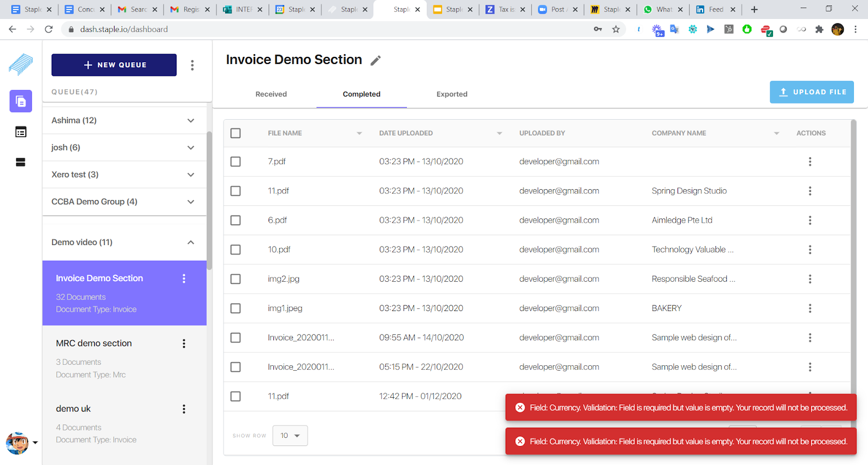Open actions menu for the img1.jpeg row

click(x=810, y=308)
